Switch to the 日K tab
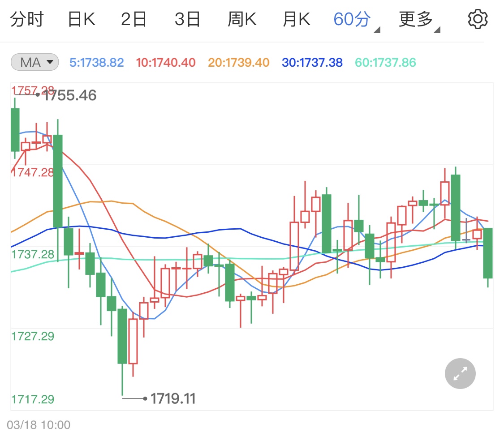Image resolution: width=504 pixels, height=436 pixels. pos(82,19)
